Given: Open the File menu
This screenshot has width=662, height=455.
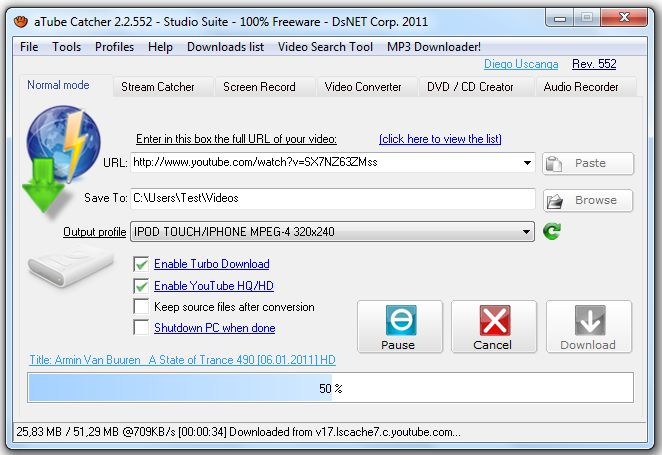Looking at the screenshot, I should 29,47.
